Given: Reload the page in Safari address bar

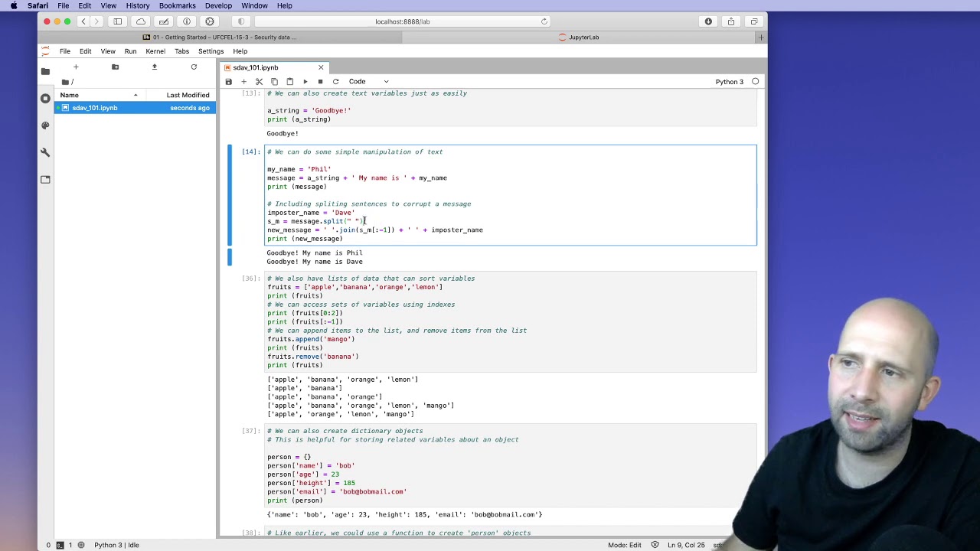Looking at the screenshot, I should pos(544,21).
